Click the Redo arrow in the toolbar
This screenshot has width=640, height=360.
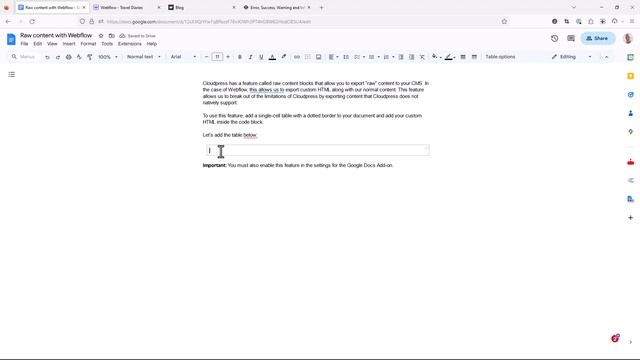point(58,57)
